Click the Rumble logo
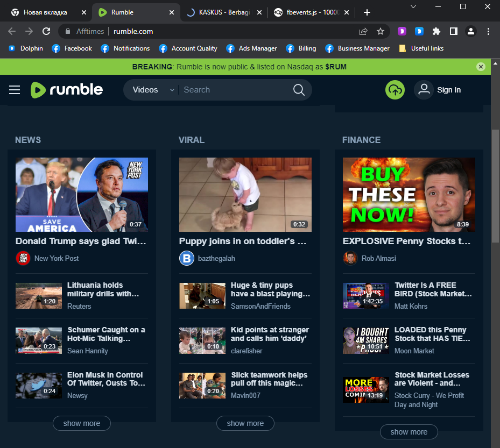Viewport: 500px width, 448px height. point(66,90)
